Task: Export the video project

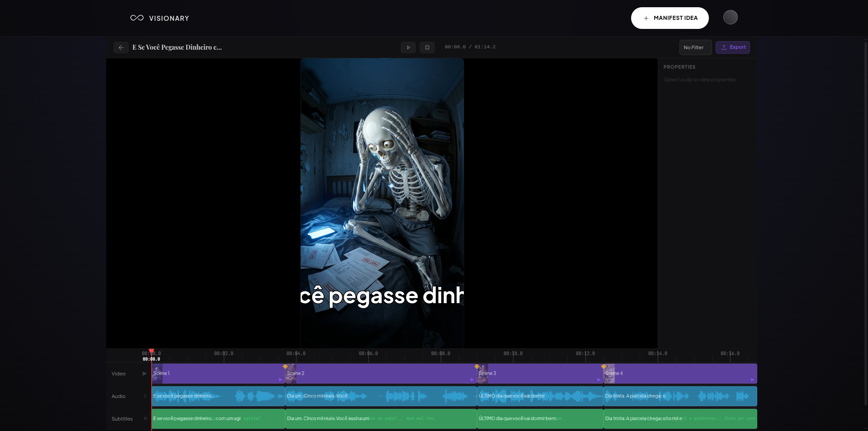Action: 732,47
